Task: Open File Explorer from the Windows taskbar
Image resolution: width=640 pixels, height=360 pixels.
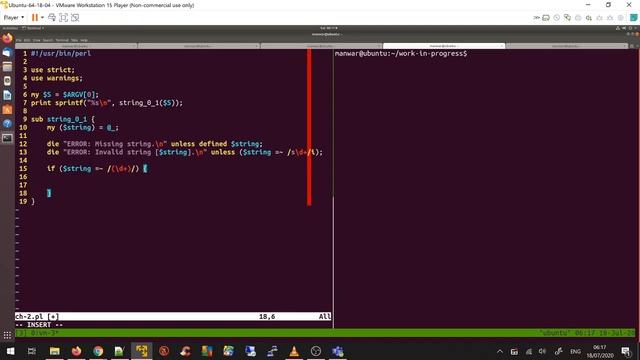Action: (x=55, y=351)
